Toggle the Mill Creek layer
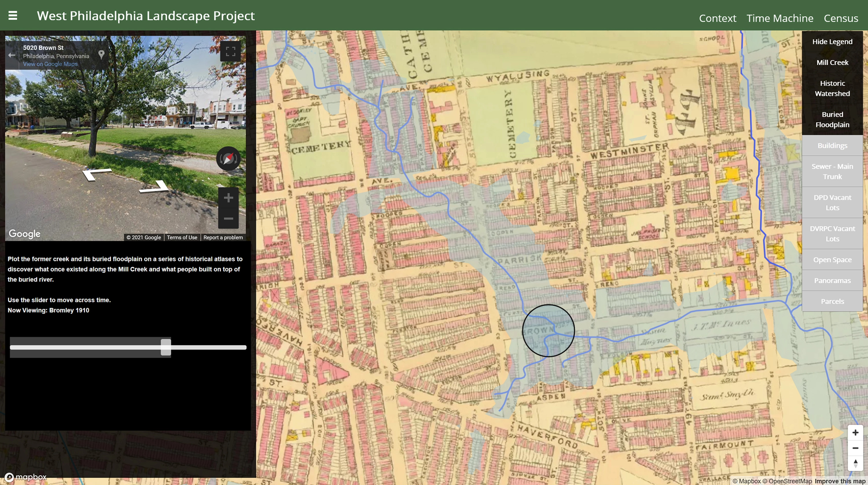This screenshot has width=868, height=485. pyautogui.click(x=832, y=62)
